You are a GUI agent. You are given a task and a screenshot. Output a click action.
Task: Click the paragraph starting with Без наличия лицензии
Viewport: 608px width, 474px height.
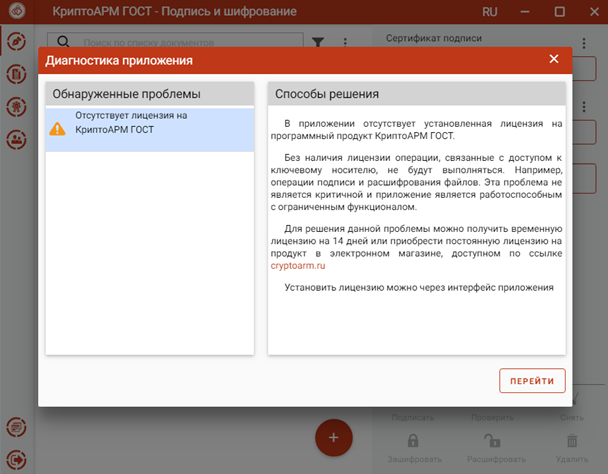pyautogui.click(x=416, y=182)
